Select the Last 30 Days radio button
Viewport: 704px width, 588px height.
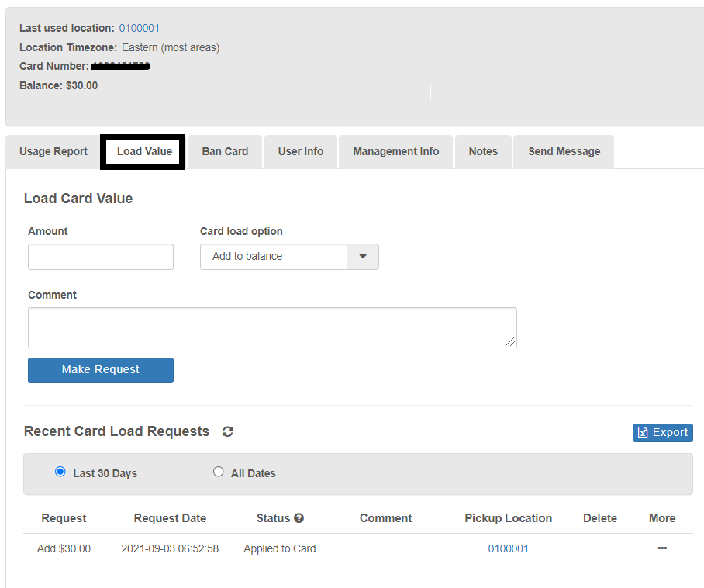[x=60, y=472]
